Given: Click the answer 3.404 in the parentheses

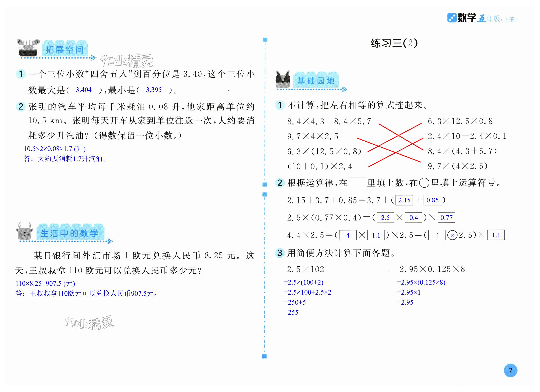Looking at the screenshot, I should click(x=84, y=90).
